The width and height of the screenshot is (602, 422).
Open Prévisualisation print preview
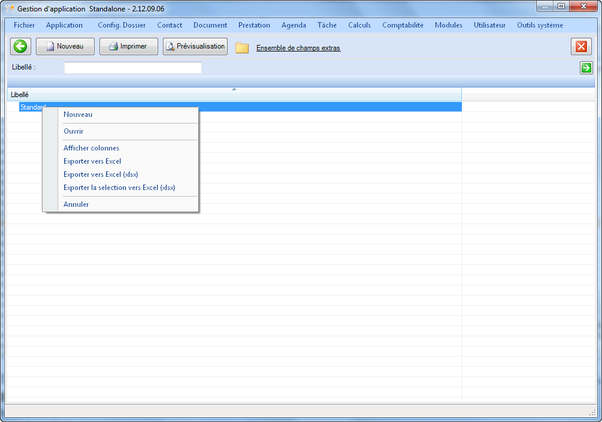point(195,47)
